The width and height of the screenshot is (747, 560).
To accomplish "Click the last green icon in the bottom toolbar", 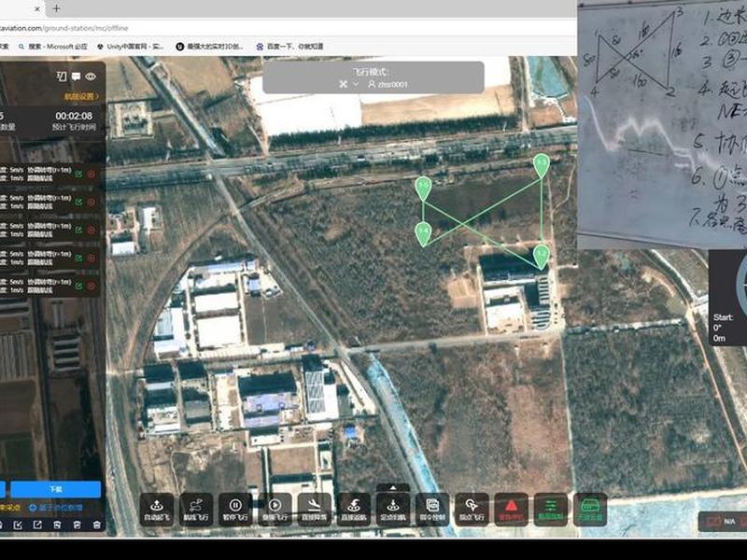I will click(x=590, y=510).
